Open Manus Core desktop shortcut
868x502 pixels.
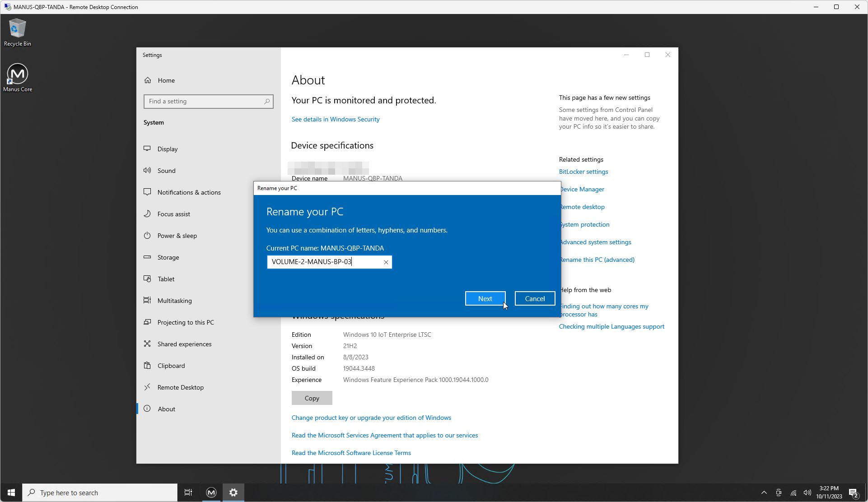pos(18,77)
